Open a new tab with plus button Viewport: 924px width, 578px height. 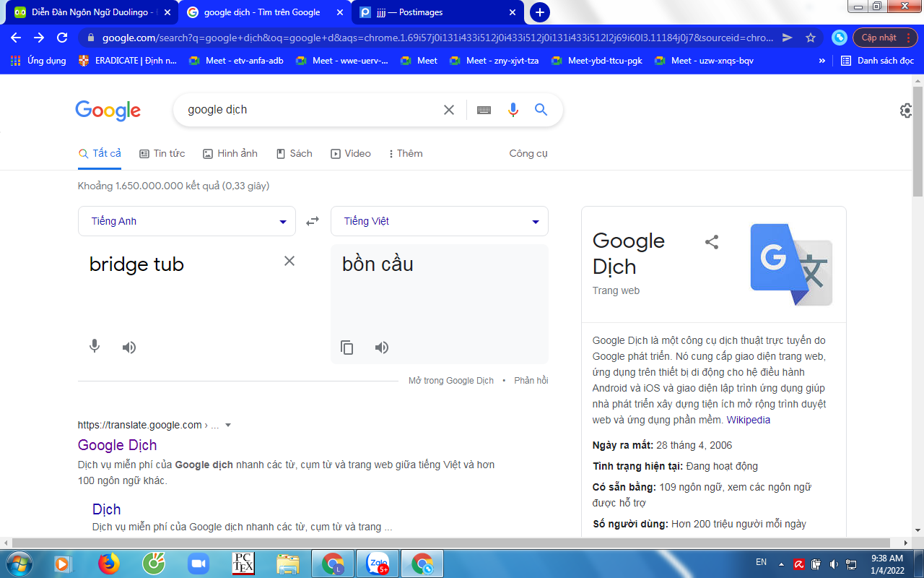click(x=539, y=12)
